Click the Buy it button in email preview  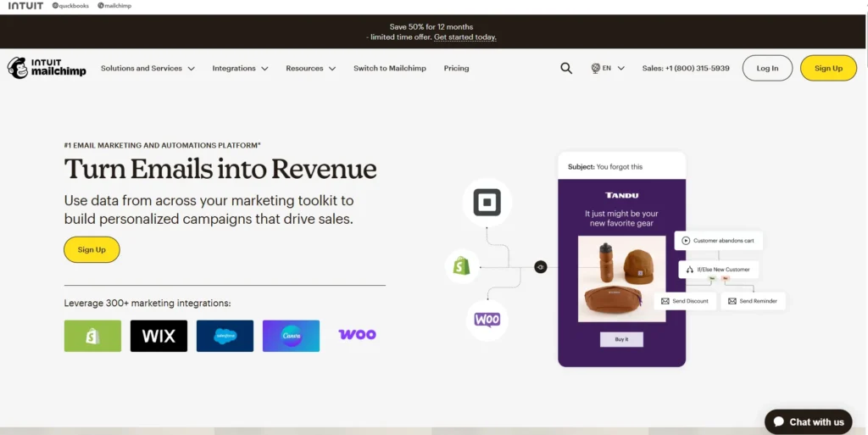621,339
